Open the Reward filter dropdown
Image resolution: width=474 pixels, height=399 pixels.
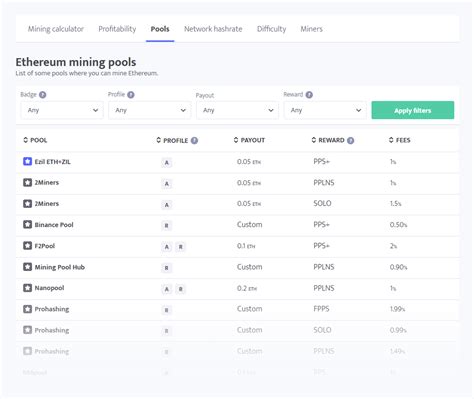(x=325, y=110)
